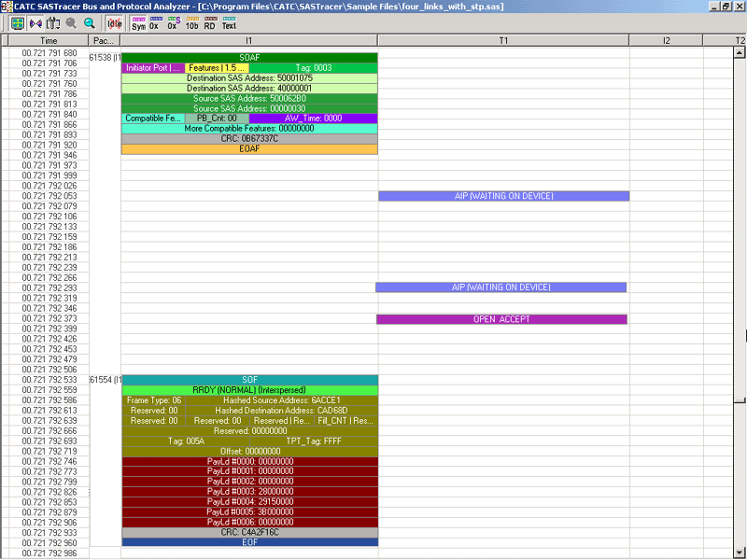This screenshot has height=560, width=747.
Task: Select PayLd #0004: 29150000 row
Action: (x=250, y=502)
